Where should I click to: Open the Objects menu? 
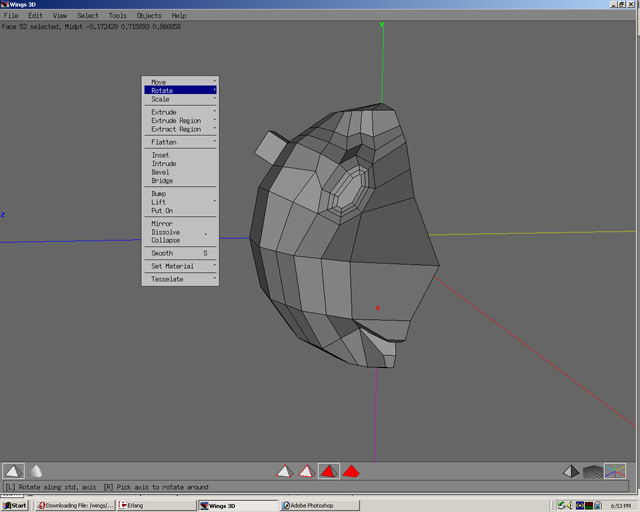click(x=149, y=16)
